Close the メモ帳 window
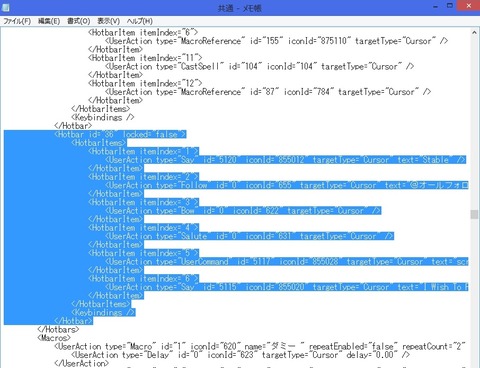 click(469, 6)
